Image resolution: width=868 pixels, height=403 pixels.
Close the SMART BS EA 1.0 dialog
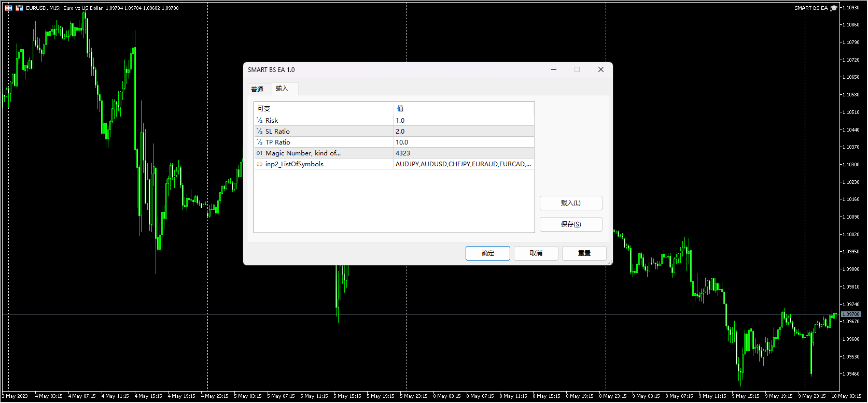click(x=601, y=69)
